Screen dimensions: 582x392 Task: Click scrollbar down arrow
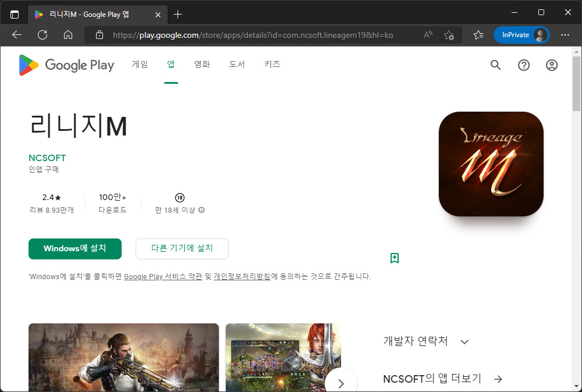tap(576, 386)
